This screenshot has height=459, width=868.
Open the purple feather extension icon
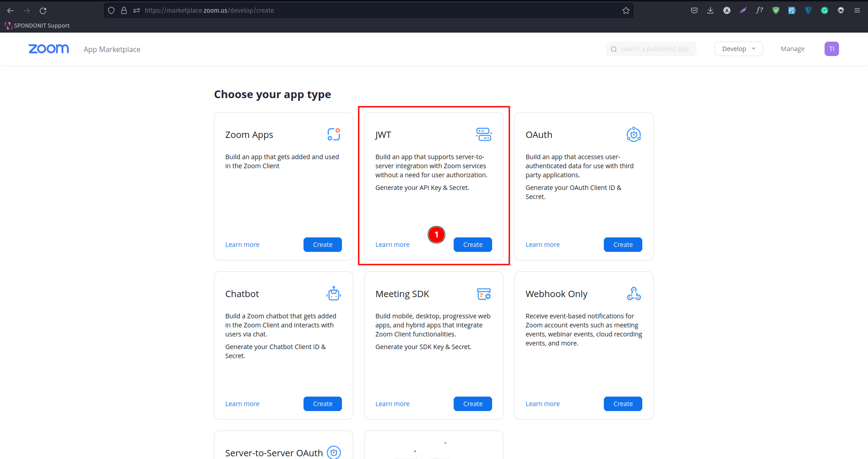(743, 10)
